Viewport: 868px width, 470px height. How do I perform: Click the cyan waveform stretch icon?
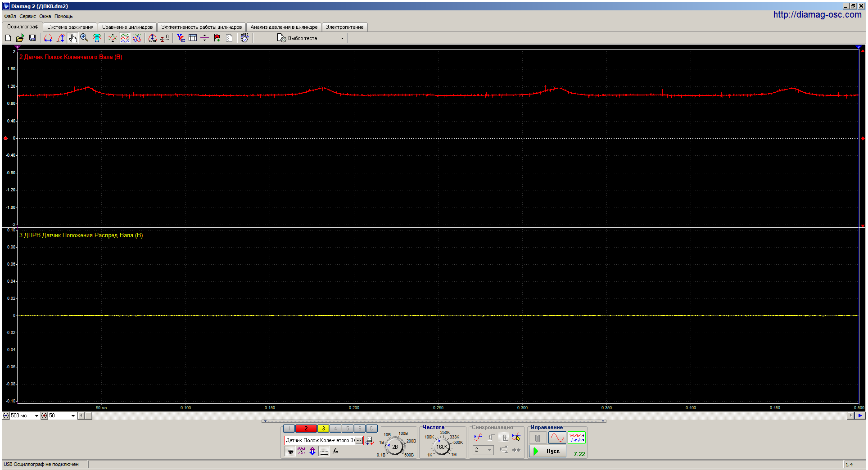(97, 38)
